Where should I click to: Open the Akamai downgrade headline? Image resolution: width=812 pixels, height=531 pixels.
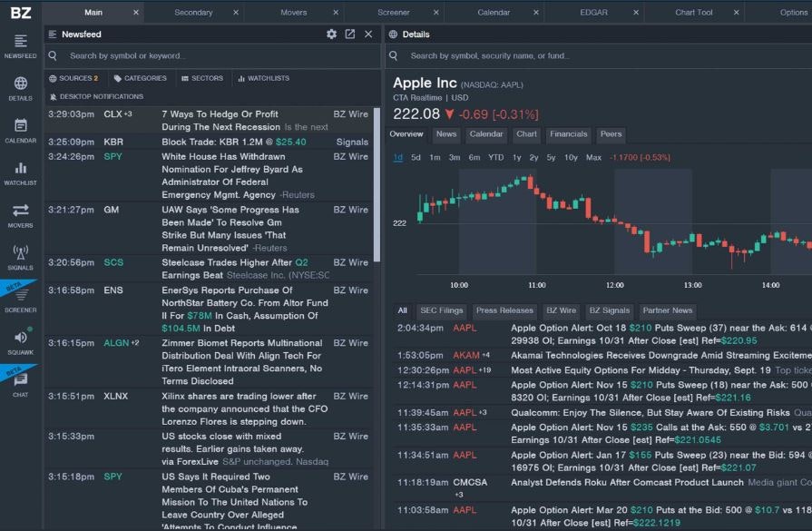635,355
